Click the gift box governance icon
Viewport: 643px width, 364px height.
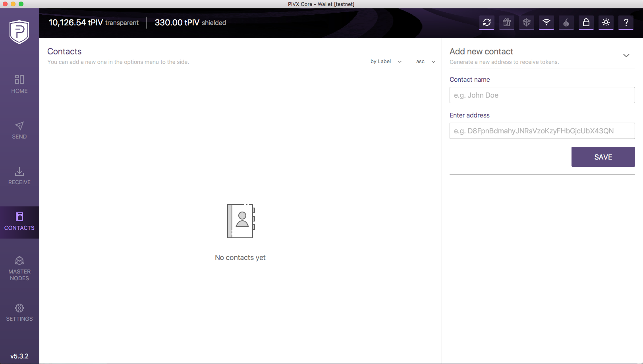(507, 23)
